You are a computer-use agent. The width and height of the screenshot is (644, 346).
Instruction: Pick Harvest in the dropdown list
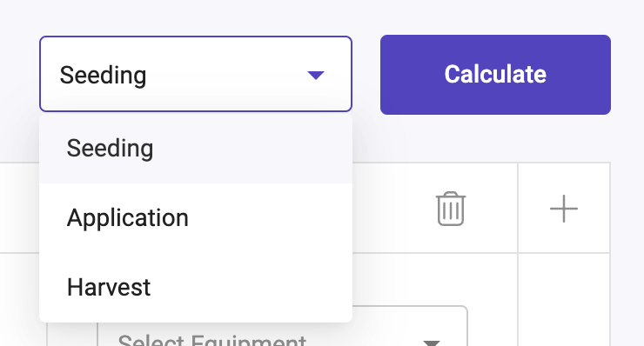point(196,287)
